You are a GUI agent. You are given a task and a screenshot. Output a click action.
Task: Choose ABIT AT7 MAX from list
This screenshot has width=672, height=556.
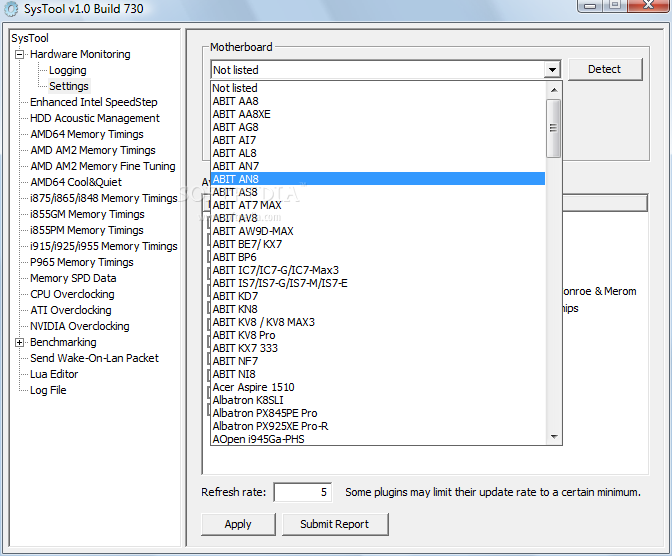378,205
